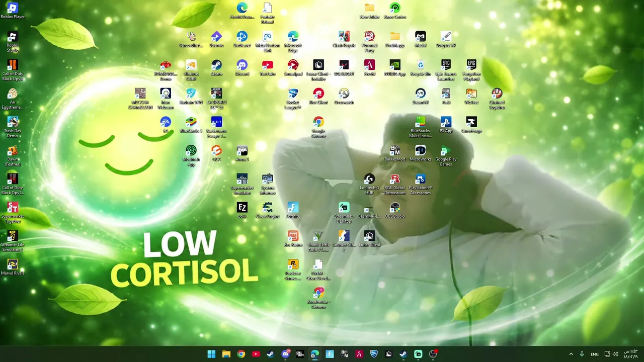Switch the ENG input language indicator
This screenshot has height=362, width=644.
click(x=595, y=354)
